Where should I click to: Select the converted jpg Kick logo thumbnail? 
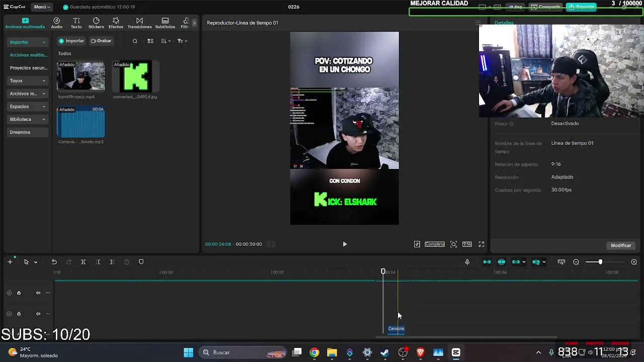coord(135,76)
